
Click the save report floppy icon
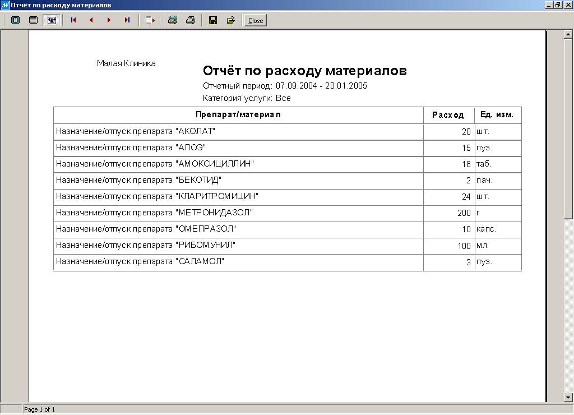(x=213, y=20)
